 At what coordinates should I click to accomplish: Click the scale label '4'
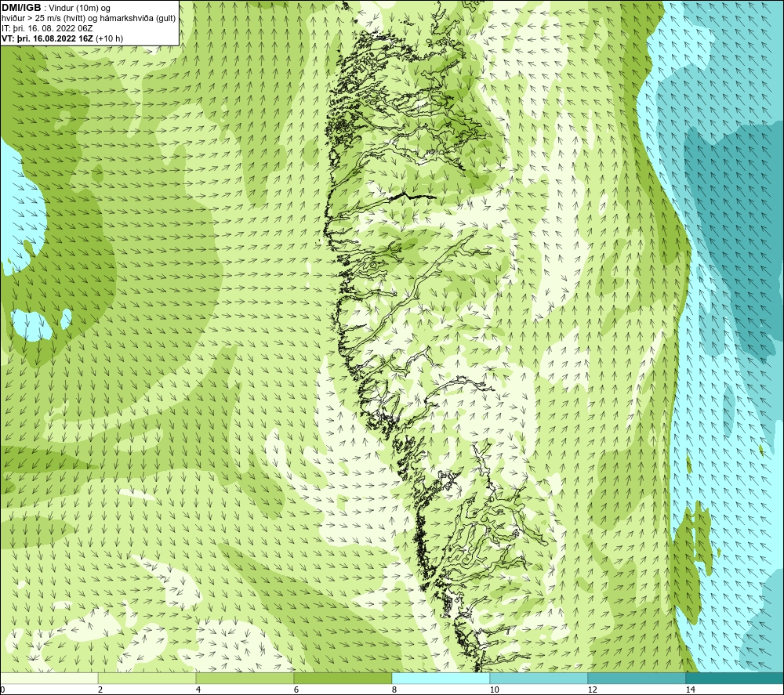pyautogui.click(x=198, y=690)
